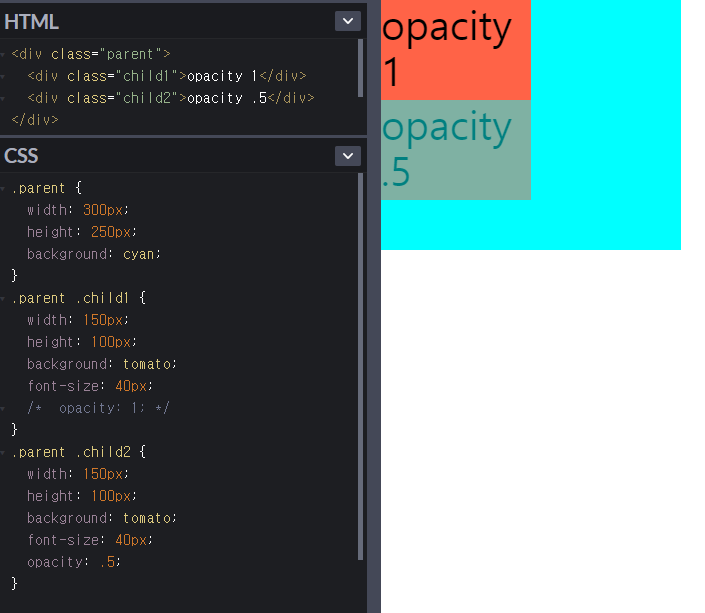This screenshot has height=613, width=705.
Task: Click the faded 'opacity .5' box in preview
Action: point(456,150)
